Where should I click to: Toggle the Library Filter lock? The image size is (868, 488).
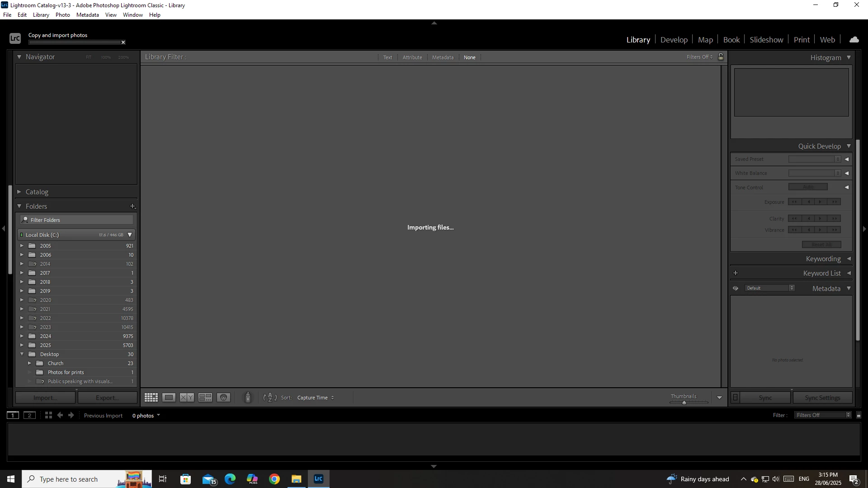click(721, 57)
